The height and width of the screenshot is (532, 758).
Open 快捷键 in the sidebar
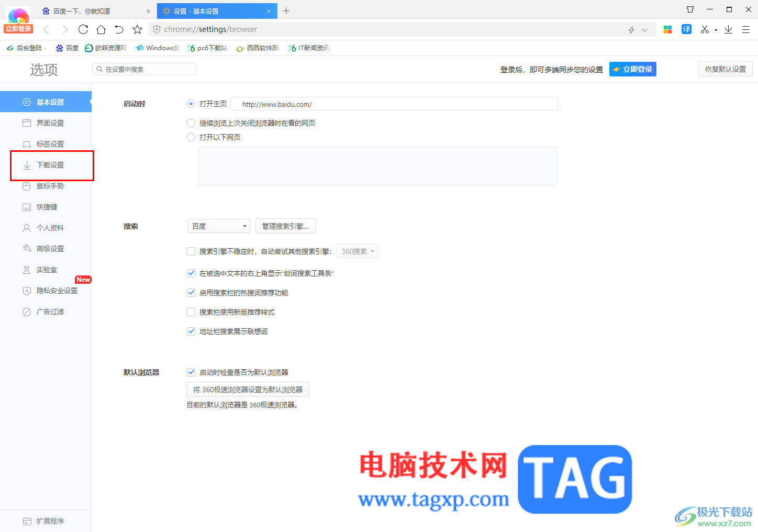pos(46,207)
